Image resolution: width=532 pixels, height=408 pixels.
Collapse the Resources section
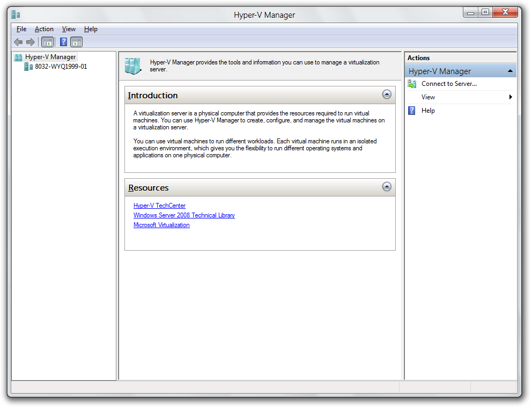[387, 187]
